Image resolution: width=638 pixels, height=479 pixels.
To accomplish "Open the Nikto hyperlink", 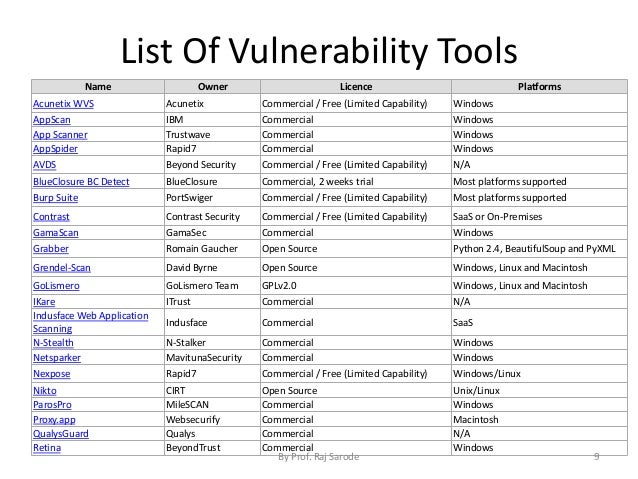I will point(45,391).
